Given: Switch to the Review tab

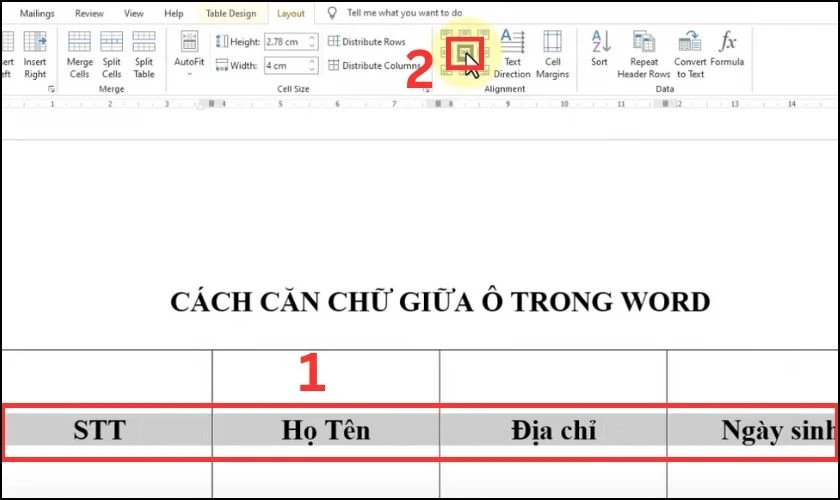Looking at the screenshot, I should [89, 13].
